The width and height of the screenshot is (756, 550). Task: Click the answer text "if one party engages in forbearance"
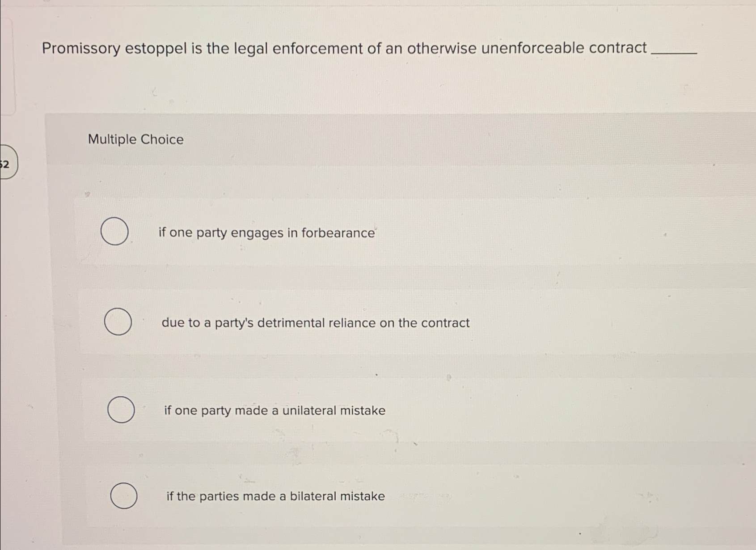pyautogui.click(x=266, y=232)
